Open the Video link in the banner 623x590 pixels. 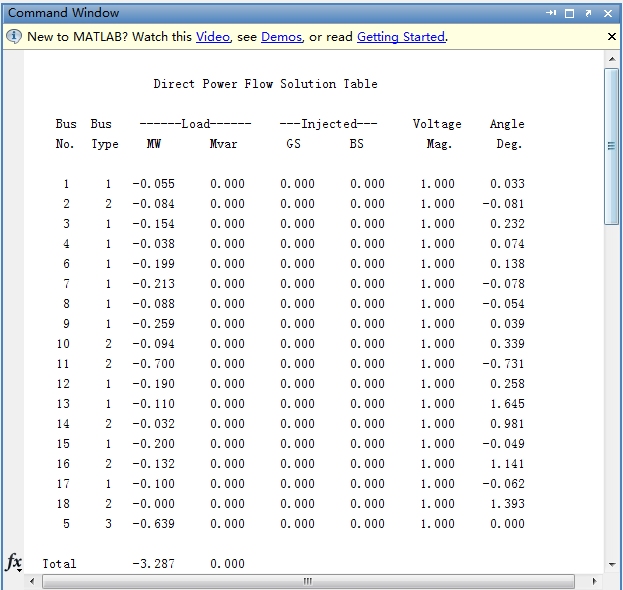point(213,37)
